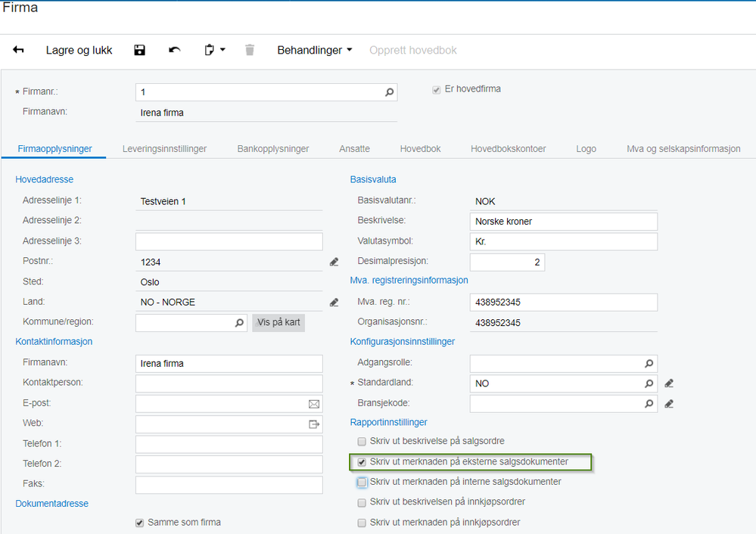The width and height of the screenshot is (756, 534).
Task: Click the pencil edit icon beside Postnr.
Action: [x=334, y=262]
